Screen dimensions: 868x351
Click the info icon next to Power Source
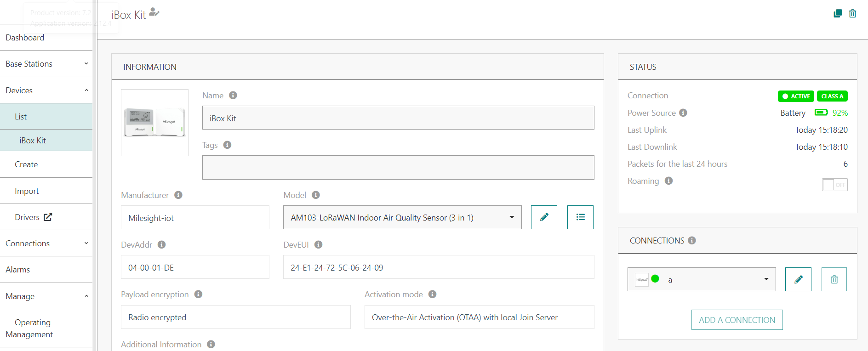click(x=683, y=113)
